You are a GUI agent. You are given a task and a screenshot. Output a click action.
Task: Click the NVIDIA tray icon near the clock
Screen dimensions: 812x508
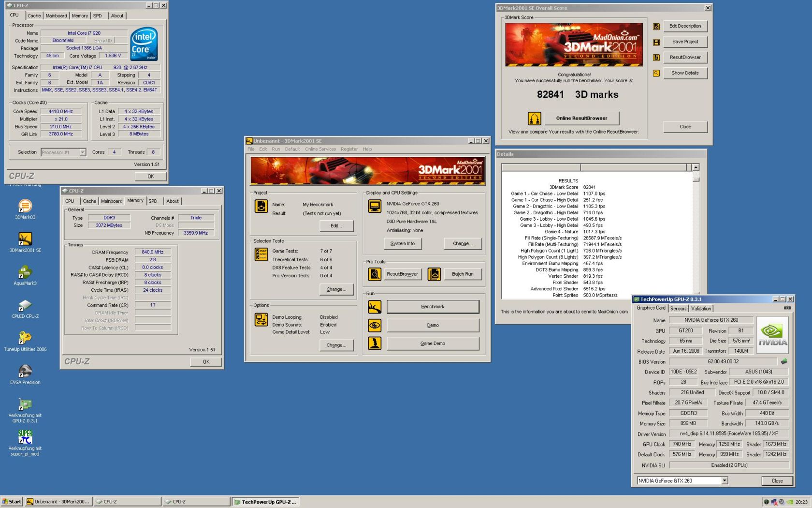pyautogui.click(x=790, y=502)
